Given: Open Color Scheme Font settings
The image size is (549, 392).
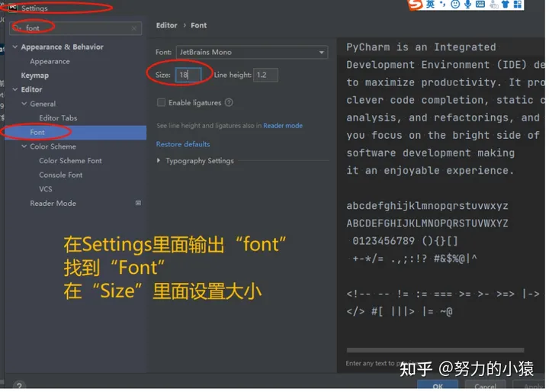Looking at the screenshot, I should point(70,161).
